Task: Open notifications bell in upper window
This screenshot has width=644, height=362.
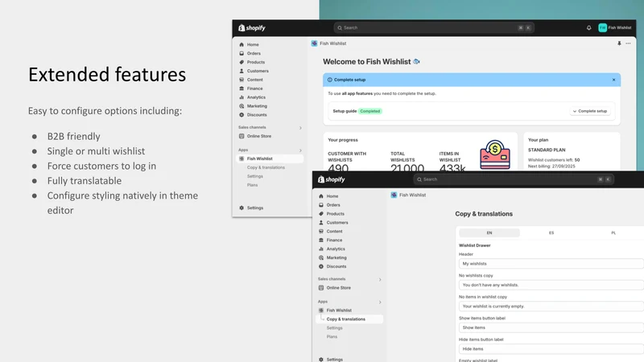Action: point(588,28)
